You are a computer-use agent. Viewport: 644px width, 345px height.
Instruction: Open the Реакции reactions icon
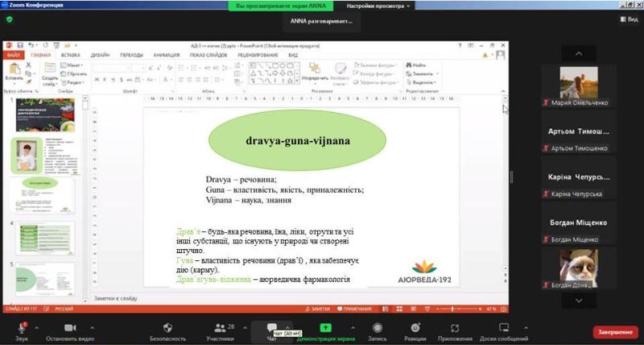coord(415,327)
